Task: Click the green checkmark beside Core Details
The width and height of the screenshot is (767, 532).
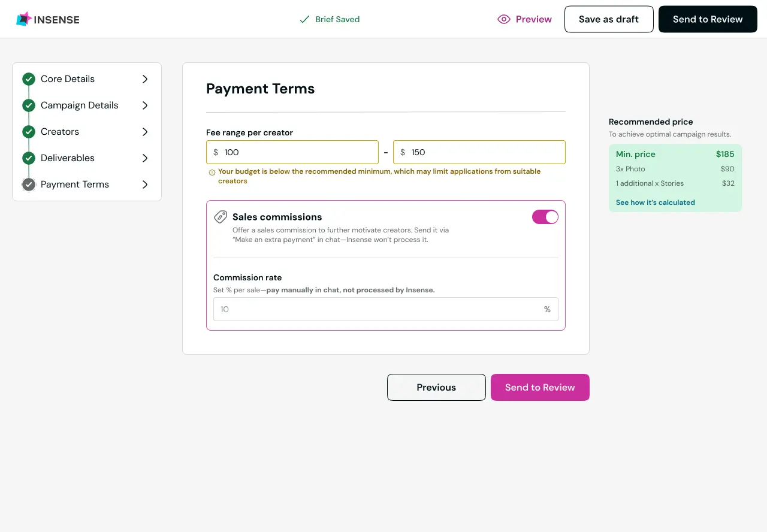Action: pyautogui.click(x=28, y=78)
